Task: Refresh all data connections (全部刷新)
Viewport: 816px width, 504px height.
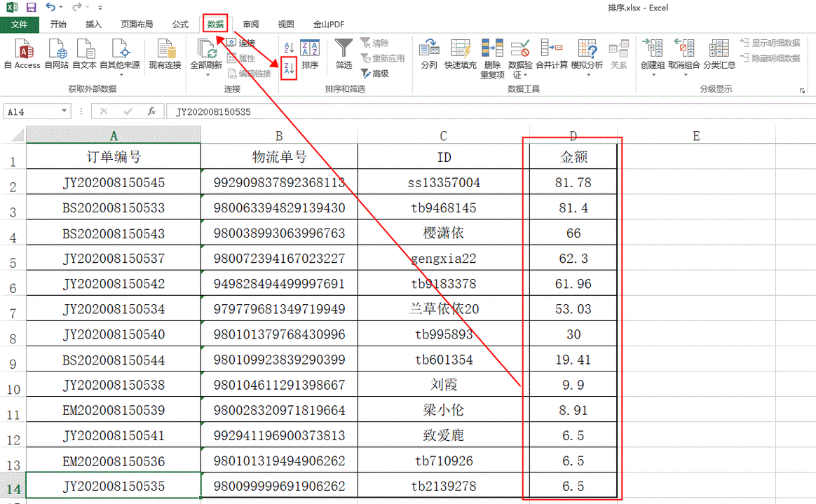Action: click(x=206, y=56)
